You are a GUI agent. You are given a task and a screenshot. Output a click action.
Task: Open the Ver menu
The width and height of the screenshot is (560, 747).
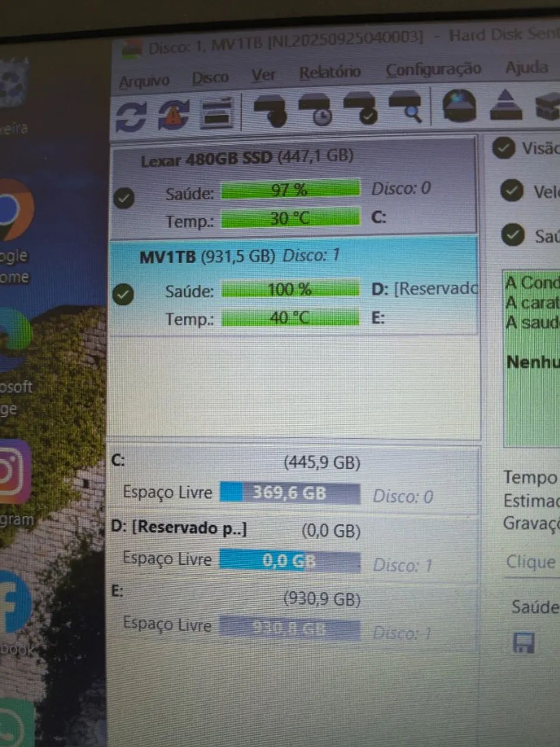click(x=263, y=75)
